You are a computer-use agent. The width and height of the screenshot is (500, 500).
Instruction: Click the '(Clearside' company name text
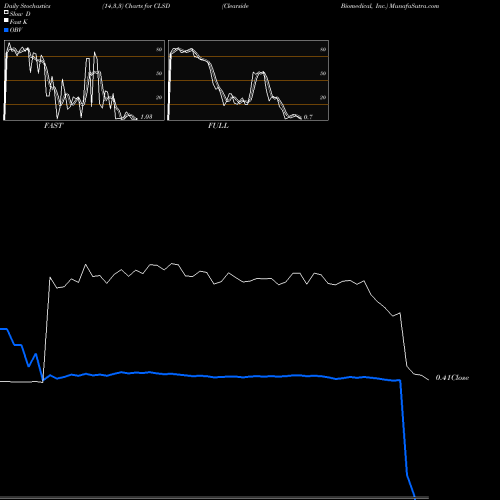click(x=235, y=6)
